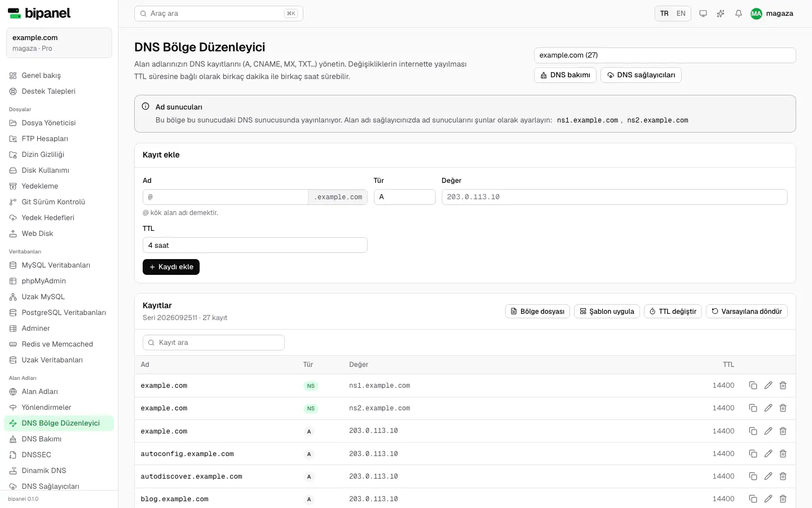The height and width of the screenshot is (508, 812).
Task: Click the Değer value input field
Action: (x=614, y=197)
